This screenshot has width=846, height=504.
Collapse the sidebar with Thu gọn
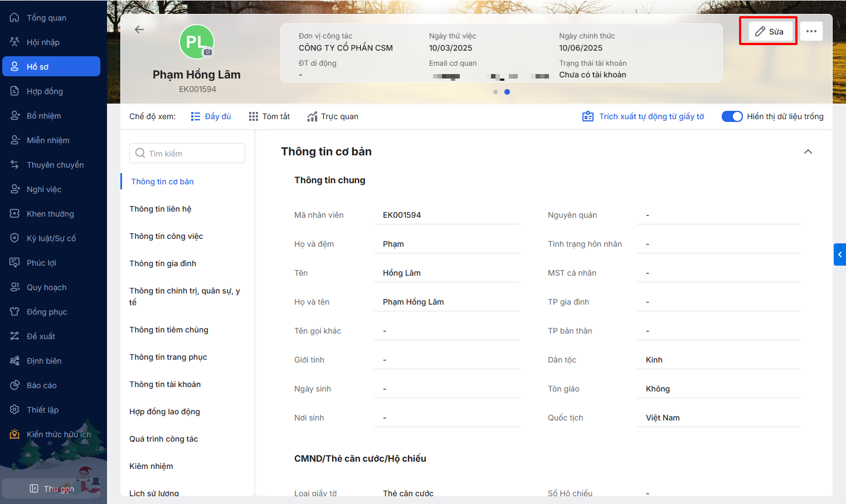pyautogui.click(x=52, y=489)
